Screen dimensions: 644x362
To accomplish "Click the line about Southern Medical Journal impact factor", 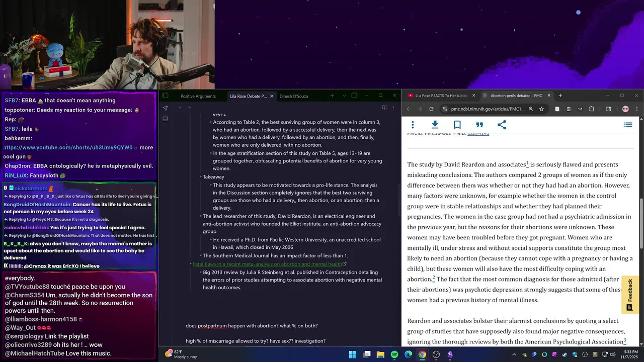I will (275, 256).
